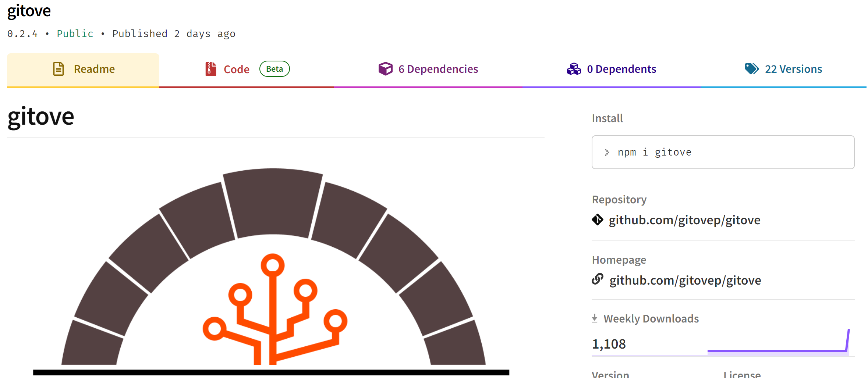The width and height of the screenshot is (868, 378).
Task: Click the Code zip file icon
Action: coord(210,69)
